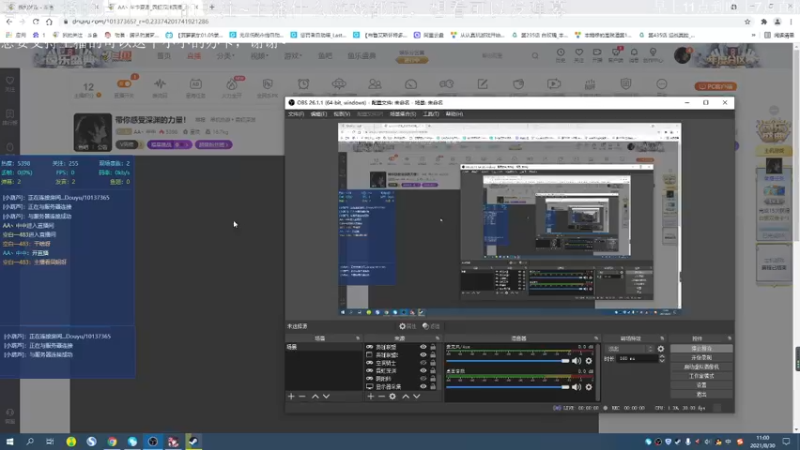Screen dimensions: 800x450
Task: Open OBS 文件(F) menu
Action: click(x=296, y=114)
